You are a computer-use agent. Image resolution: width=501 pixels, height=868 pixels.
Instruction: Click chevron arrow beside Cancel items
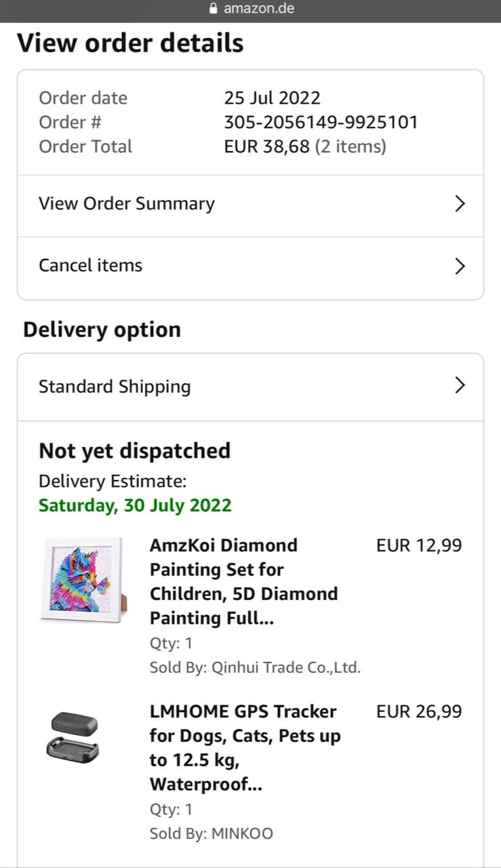460,266
